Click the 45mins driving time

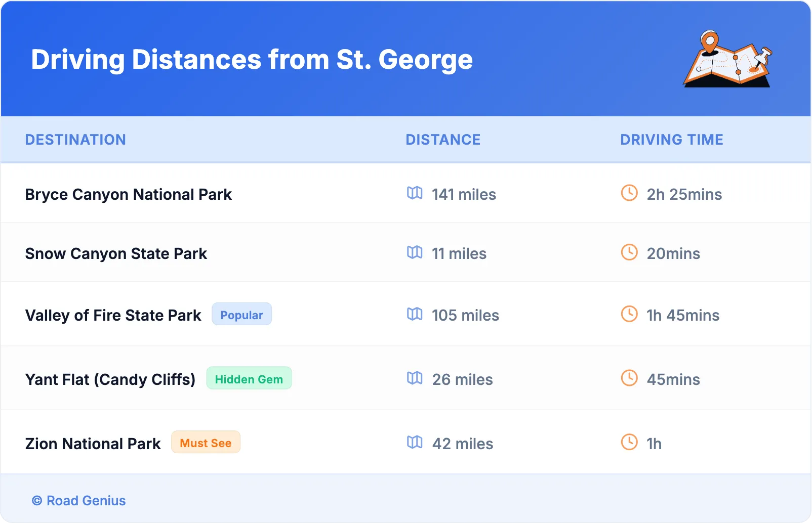tap(673, 380)
